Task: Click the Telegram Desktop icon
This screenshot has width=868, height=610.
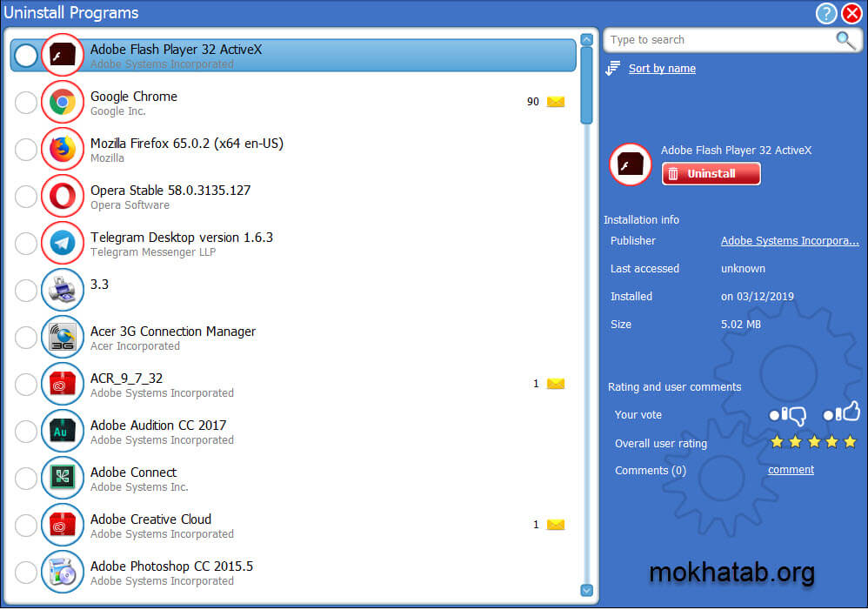Action: 62,243
